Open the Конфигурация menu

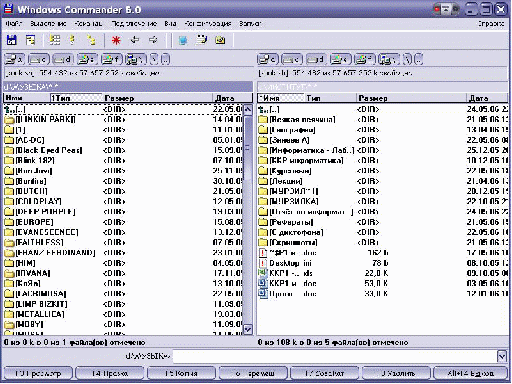point(208,24)
